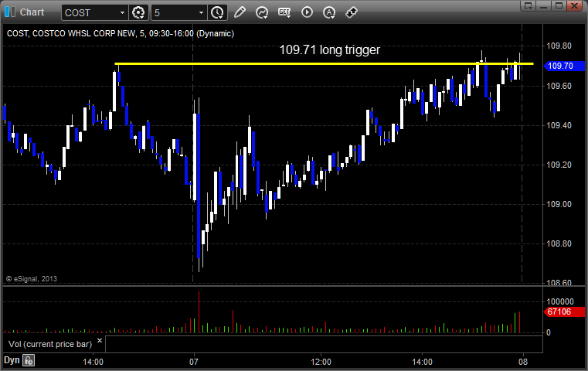Maximize the chart window
Image resolution: width=588 pixels, height=371 pixels.
click(559, 5)
